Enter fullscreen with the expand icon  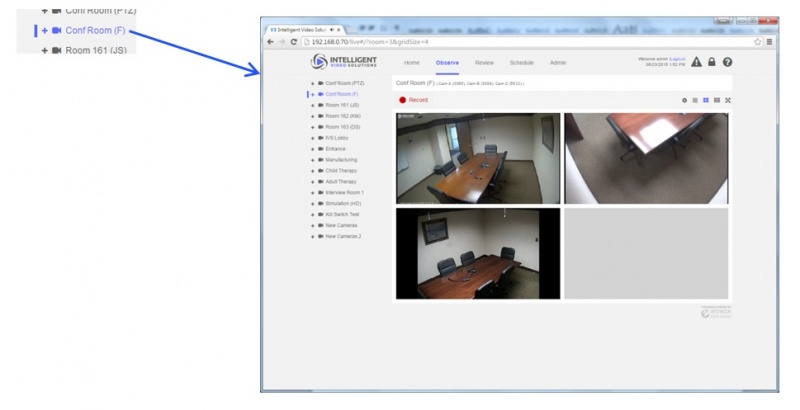(728, 100)
